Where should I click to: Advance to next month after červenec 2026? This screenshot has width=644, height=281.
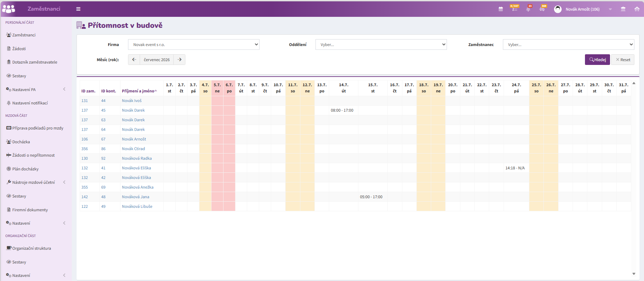click(180, 59)
